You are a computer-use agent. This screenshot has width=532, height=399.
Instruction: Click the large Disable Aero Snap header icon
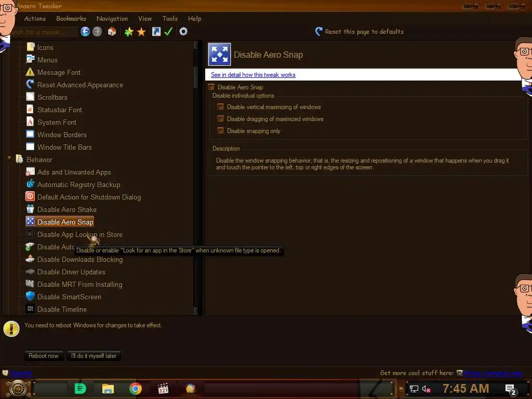[220, 54]
